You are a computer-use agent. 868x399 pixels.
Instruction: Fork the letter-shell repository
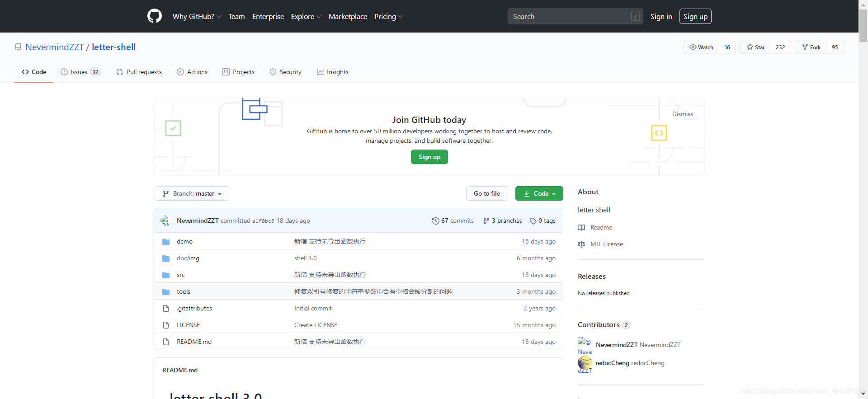(811, 47)
